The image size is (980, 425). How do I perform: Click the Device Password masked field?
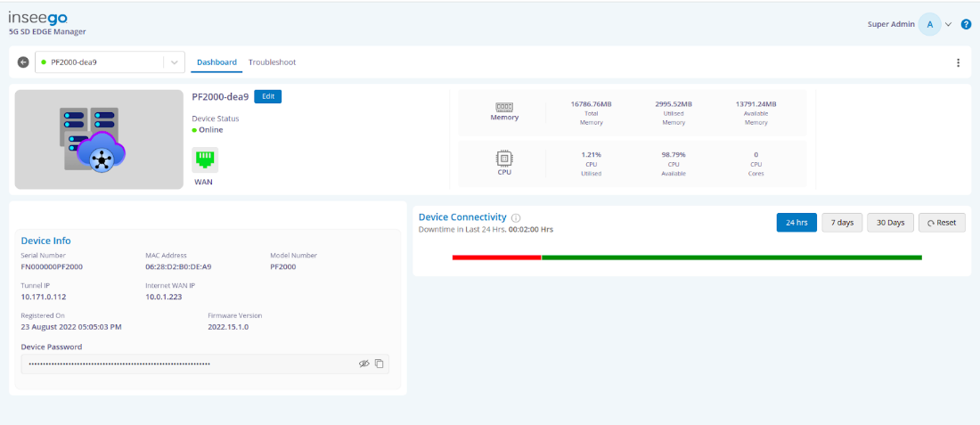coord(205,364)
